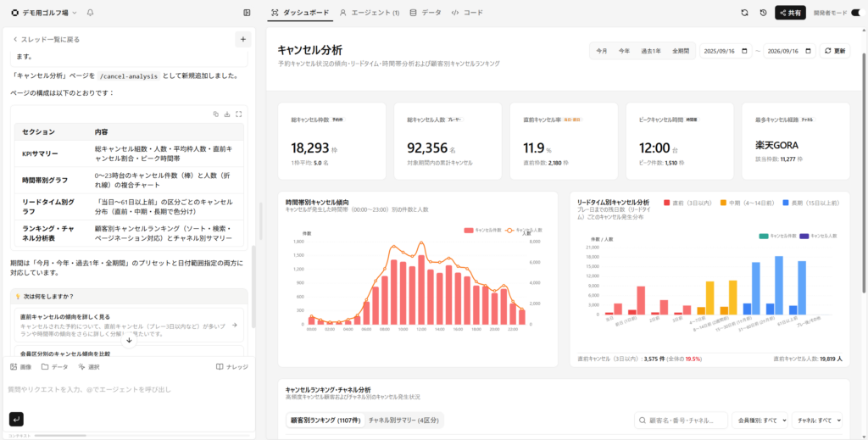
Task: Click the lightbulb icon beside 次は何をしますか？
Action: point(18,296)
